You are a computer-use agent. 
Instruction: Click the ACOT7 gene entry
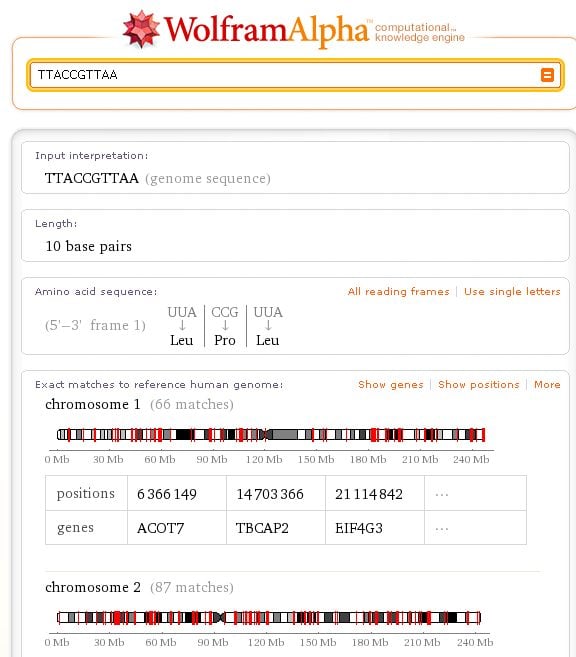[160, 528]
